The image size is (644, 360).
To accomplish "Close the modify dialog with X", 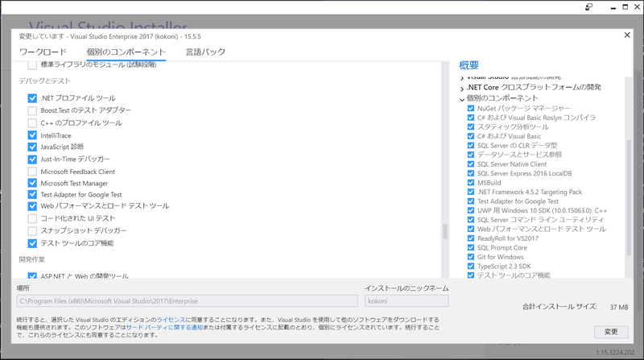I will (627, 35).
